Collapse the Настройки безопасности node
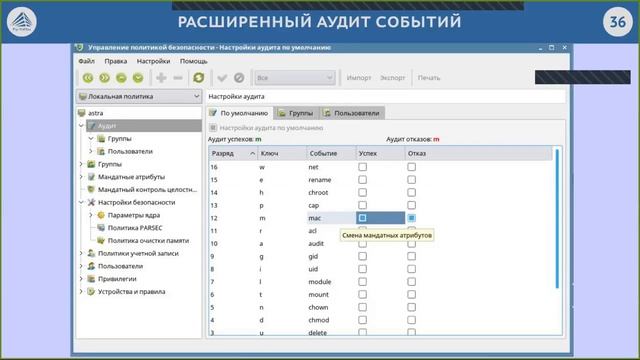This screenshot has height=360, width=640. 81,202
